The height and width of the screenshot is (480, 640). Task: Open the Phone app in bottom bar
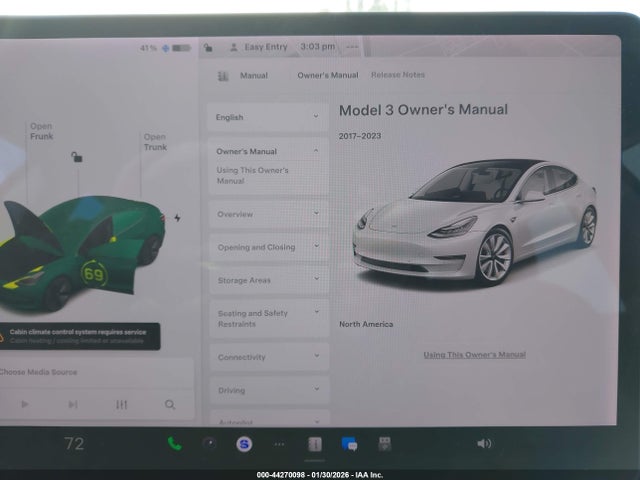tap(175, 444)
